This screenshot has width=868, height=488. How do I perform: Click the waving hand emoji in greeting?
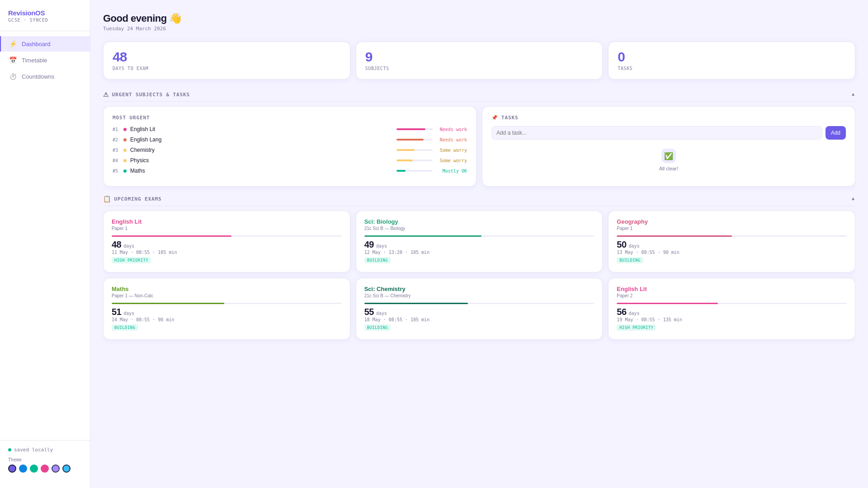pos(175,19)
